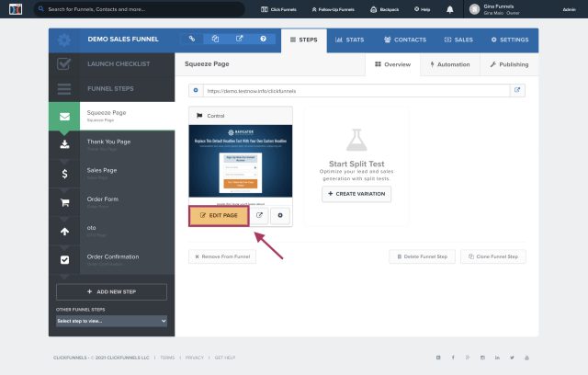Click the funnel link icon in the header
588x375 pixels.
click(x=192, y=39)
